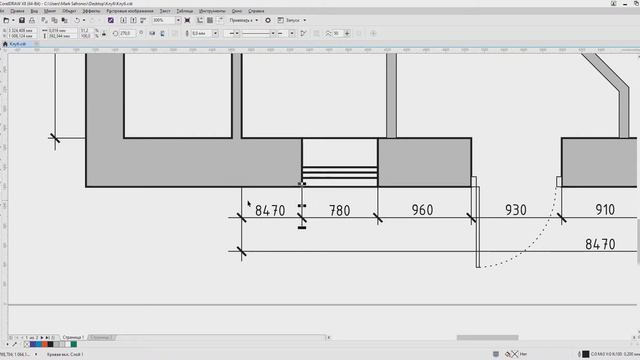Image resolution: width=640 pixels, height=360 pixels.
Task: Click the Paste icon in toolbar
Action: coord(64,20)
